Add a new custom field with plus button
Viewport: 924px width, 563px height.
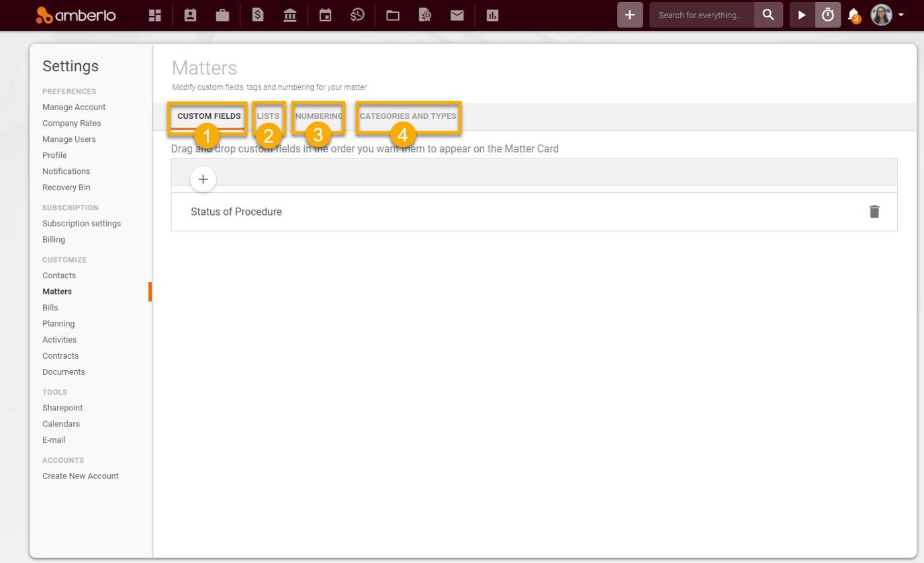[x=203, y=179]
